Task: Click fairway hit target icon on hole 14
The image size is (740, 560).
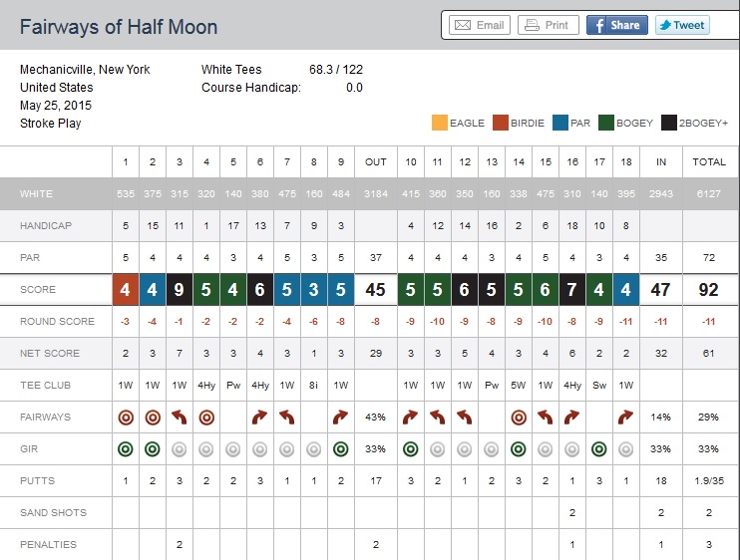Action: tap(518, 418)
